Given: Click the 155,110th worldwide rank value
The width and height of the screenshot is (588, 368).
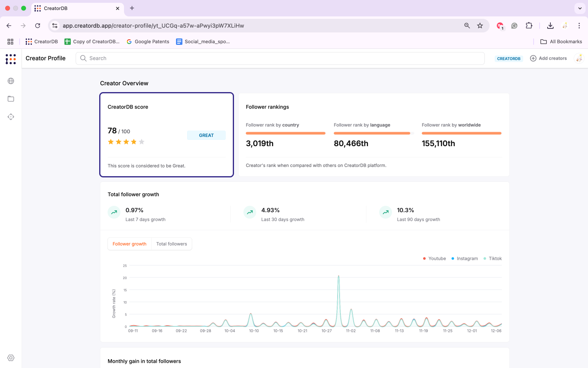Looking at the screenshot, I should [x=438, y=143].
